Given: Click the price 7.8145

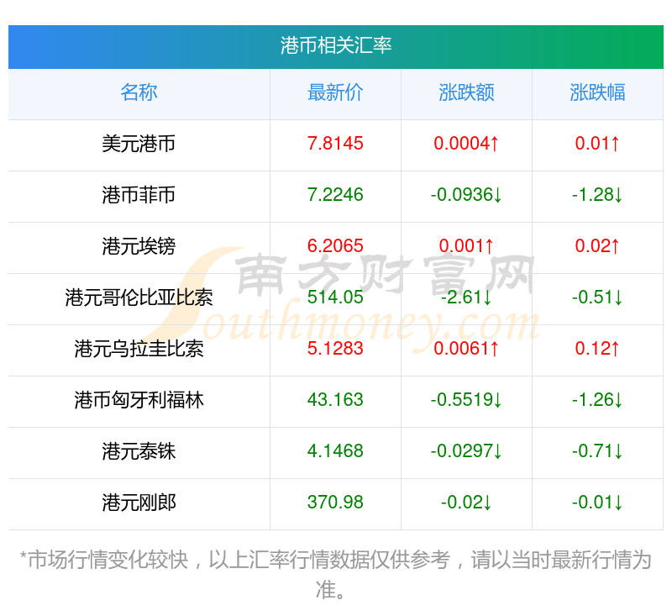Looking at the screenshot, I should pos(335,144).
